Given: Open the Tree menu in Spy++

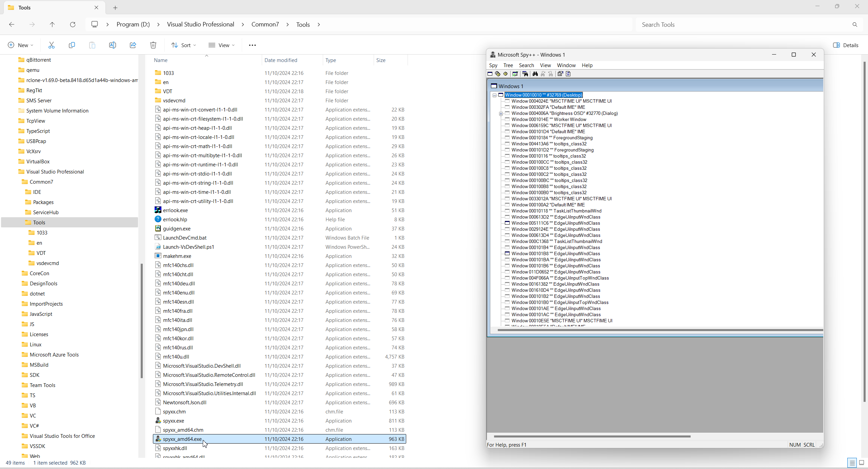Looking at the screenshot, I should point(508,65).
